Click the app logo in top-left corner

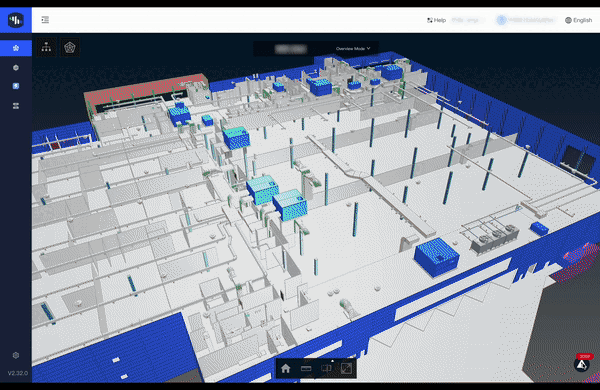16,20
